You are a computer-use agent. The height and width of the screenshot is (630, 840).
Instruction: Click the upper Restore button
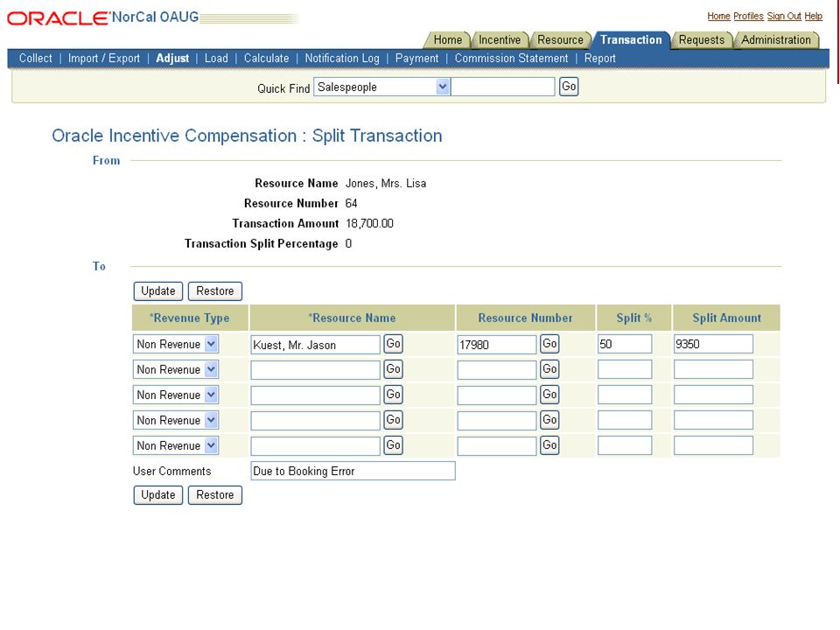(215, 290)
